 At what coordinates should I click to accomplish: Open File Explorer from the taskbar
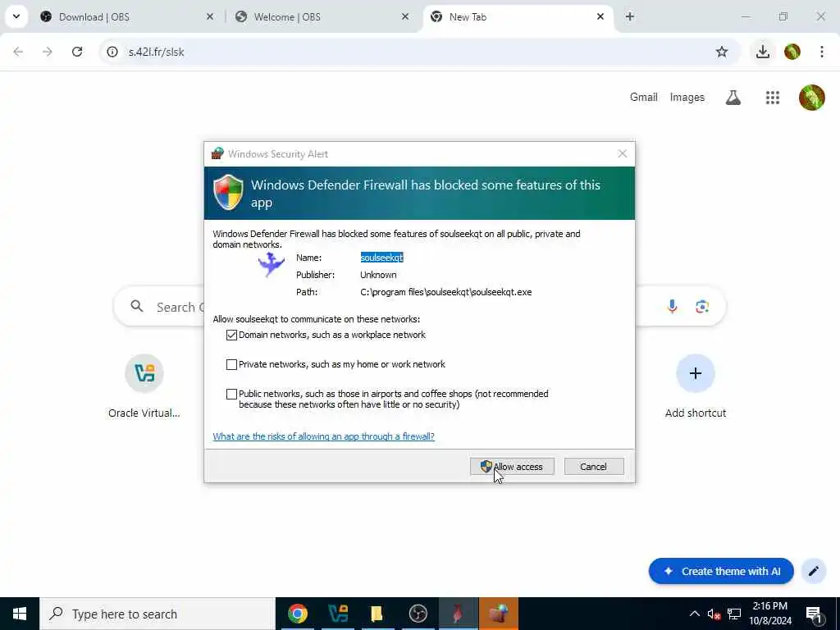(x=377, y=614)
